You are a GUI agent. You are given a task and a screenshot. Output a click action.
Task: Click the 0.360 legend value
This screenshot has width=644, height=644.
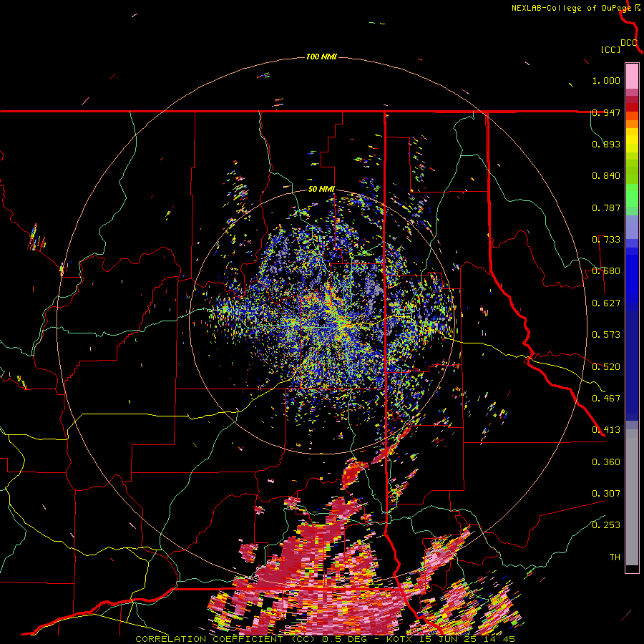pos(606,462)
